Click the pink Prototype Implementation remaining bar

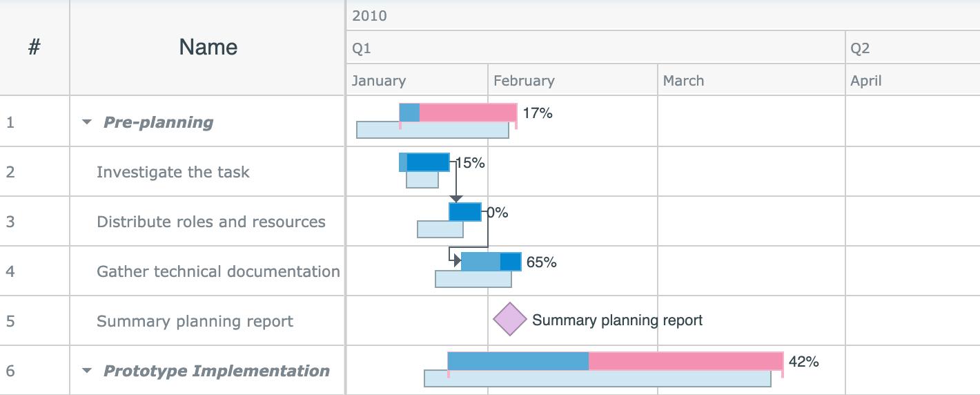tap(685, 361)
